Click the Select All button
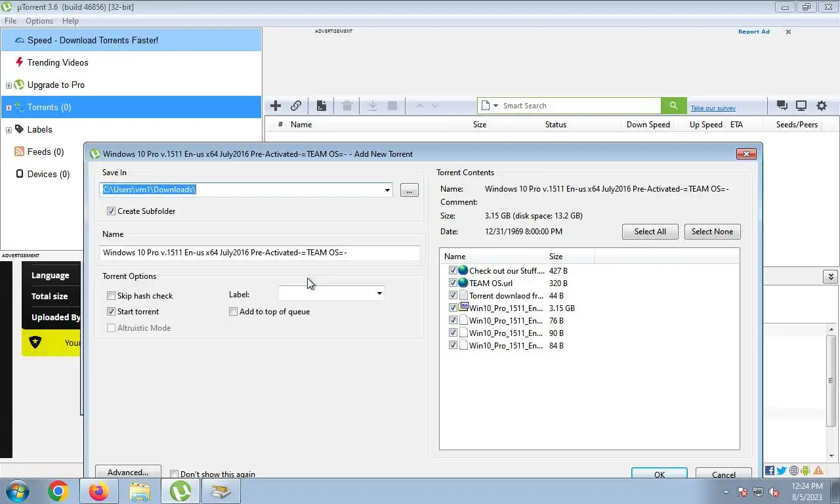840x504 pixels. [x=650, y=232]
